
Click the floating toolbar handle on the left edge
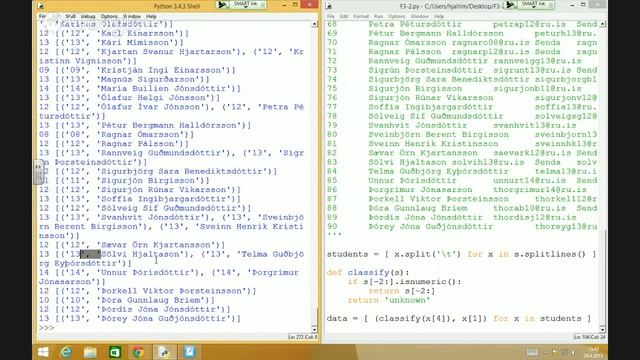pos(38,172)
